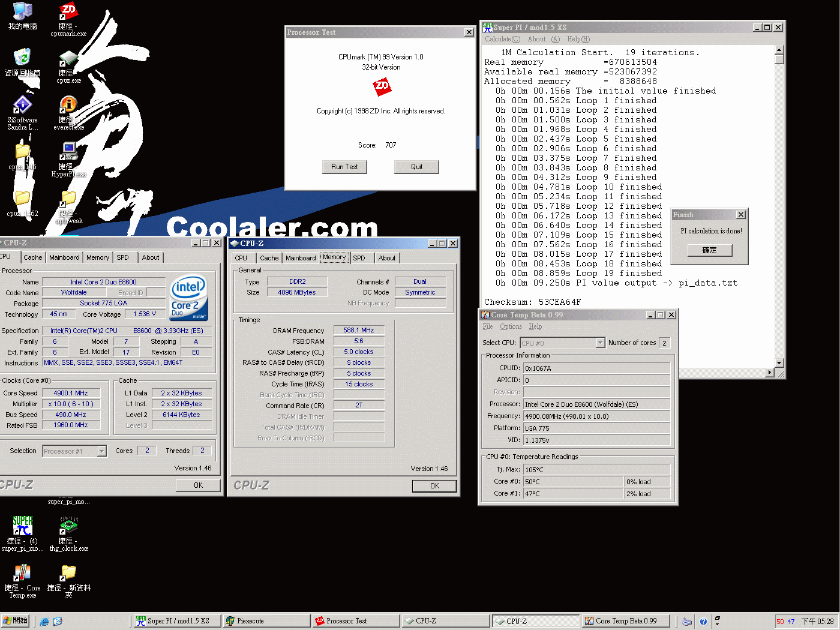
Task: Open the Calculate menu in Super PI
Action: click(x=502, y=39)
